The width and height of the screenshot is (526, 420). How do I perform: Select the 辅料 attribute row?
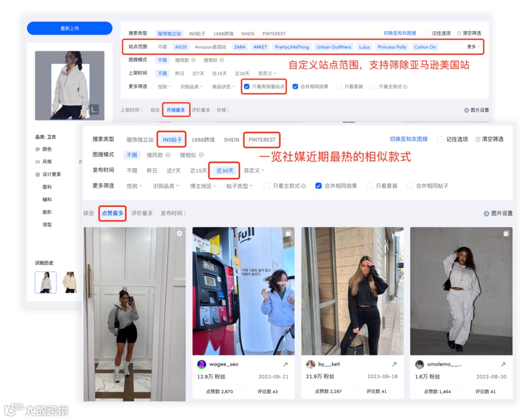(47, 200)
